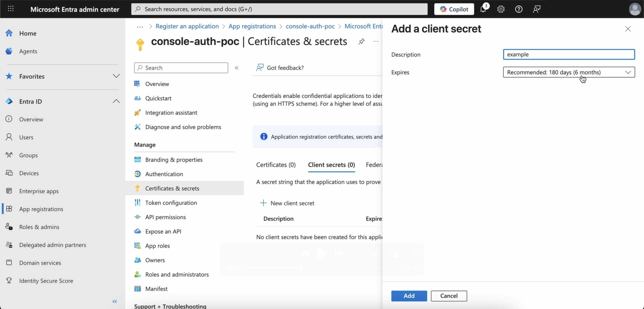Screen dimensions: 644x309
Task: Expand the Favorites section
Action: point(116,76)
